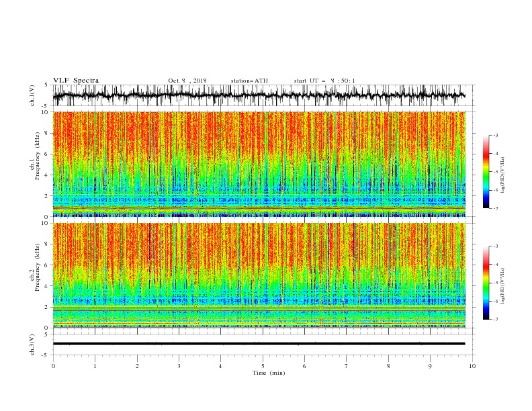The width and height of the screenshot is (532, 411).
Task: Click the log(PSD) label beside ch.1 colorbar
Action: click(502, 175)
